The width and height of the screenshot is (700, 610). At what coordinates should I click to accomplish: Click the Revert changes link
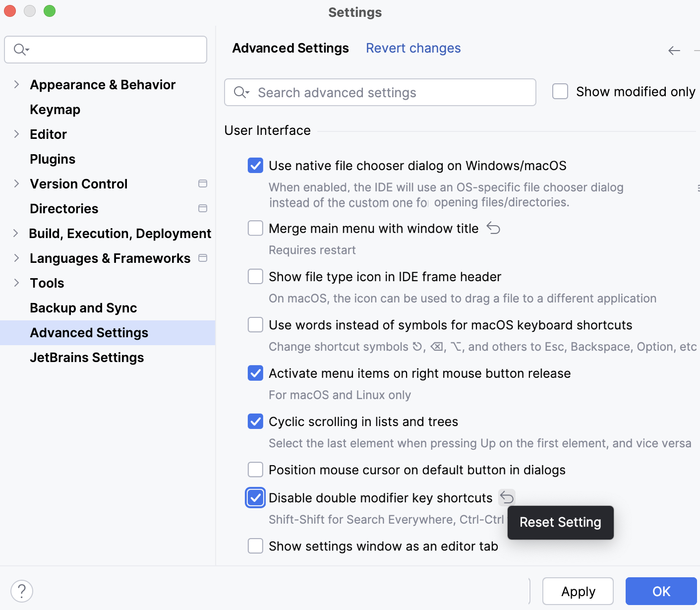point(413,48)
